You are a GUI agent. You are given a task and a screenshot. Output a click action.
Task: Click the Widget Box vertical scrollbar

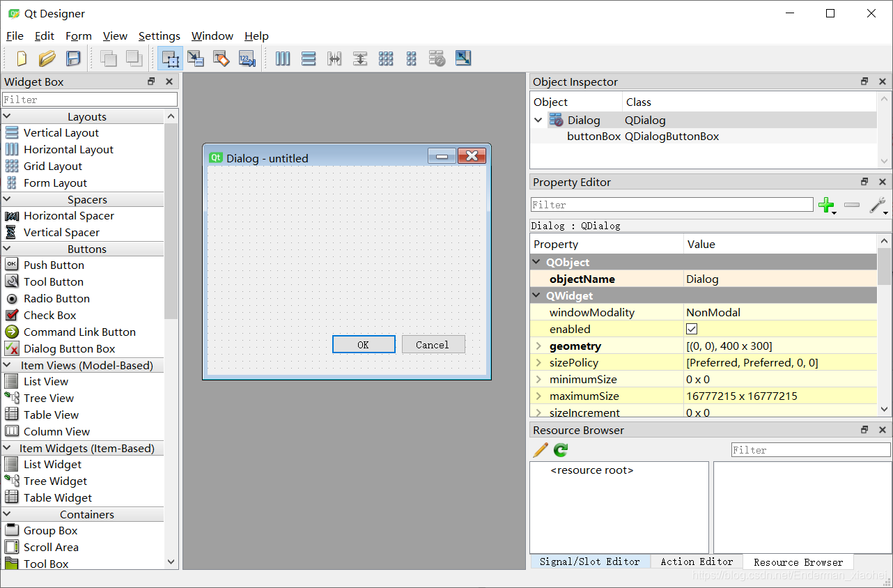171,221
